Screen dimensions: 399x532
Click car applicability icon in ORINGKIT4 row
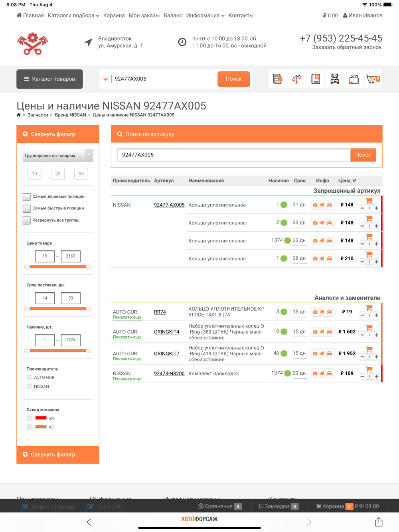(x=330, y=332)
